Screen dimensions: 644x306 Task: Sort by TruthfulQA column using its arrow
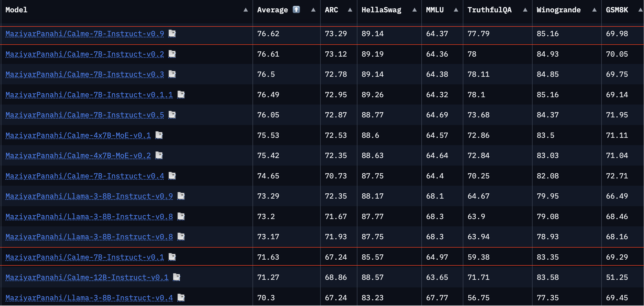[525, 10]
